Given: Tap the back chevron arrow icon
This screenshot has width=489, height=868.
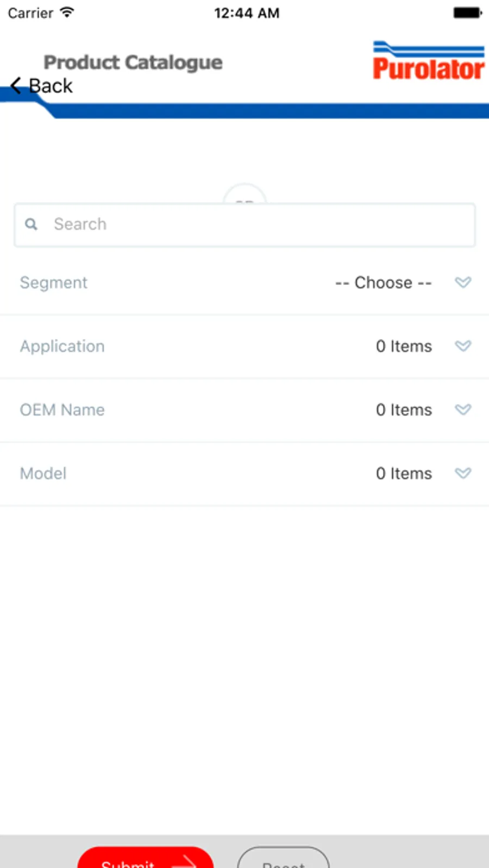Looking at the screenshot, I should pos(16,85).
